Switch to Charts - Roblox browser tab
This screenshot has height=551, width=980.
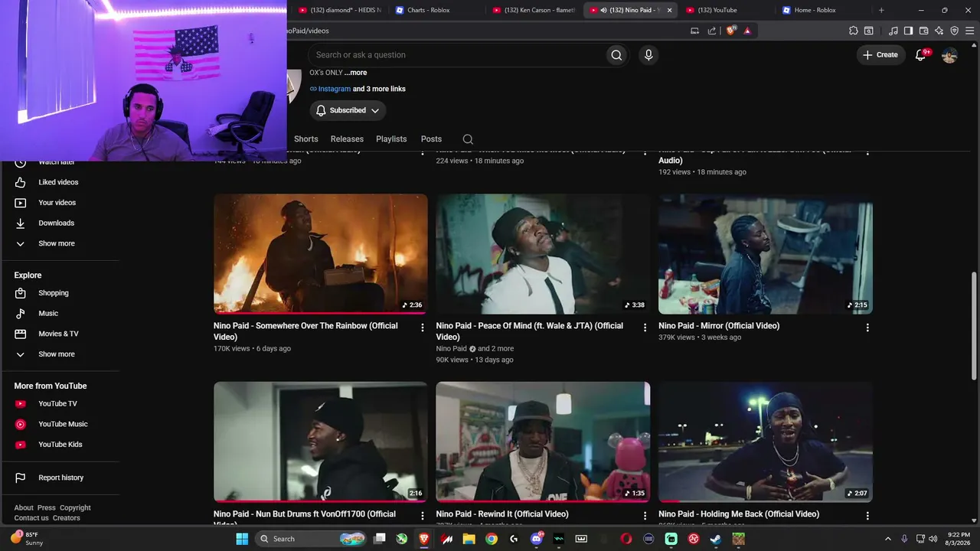435,10
